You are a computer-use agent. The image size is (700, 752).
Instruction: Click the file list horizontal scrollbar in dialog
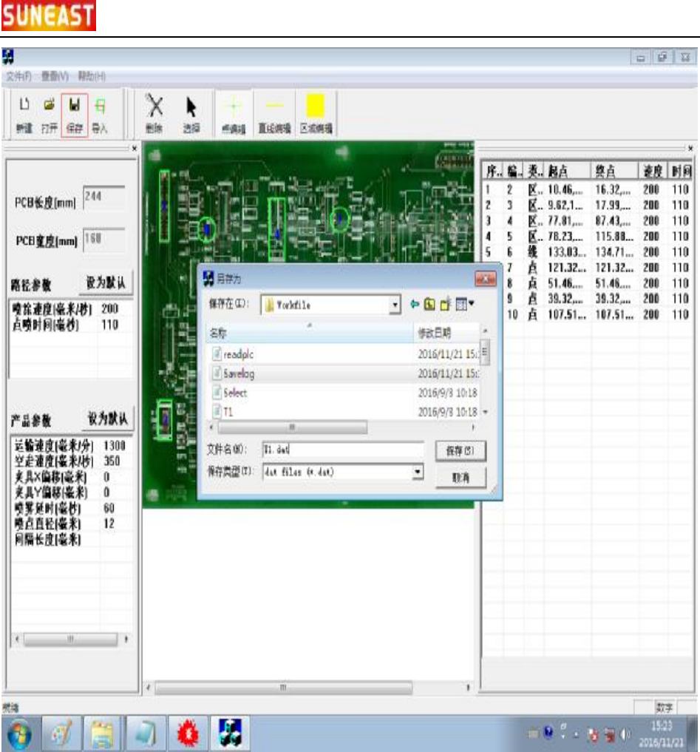[293, 427]
